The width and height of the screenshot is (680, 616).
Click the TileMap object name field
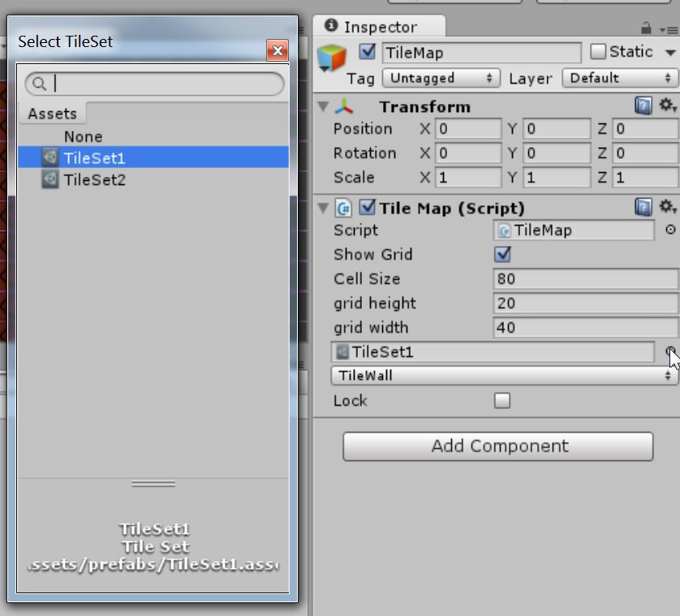coord(481,53)
